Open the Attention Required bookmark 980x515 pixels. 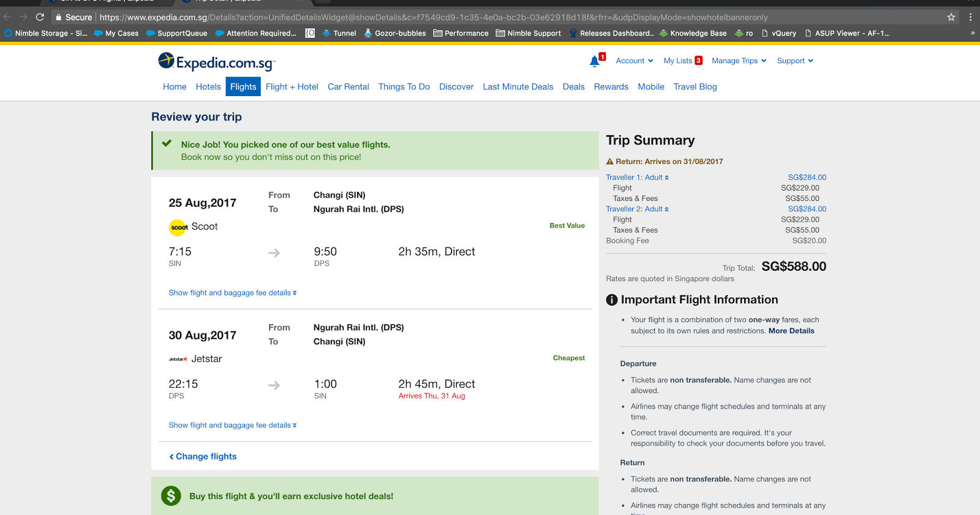[x=256, y=33]
